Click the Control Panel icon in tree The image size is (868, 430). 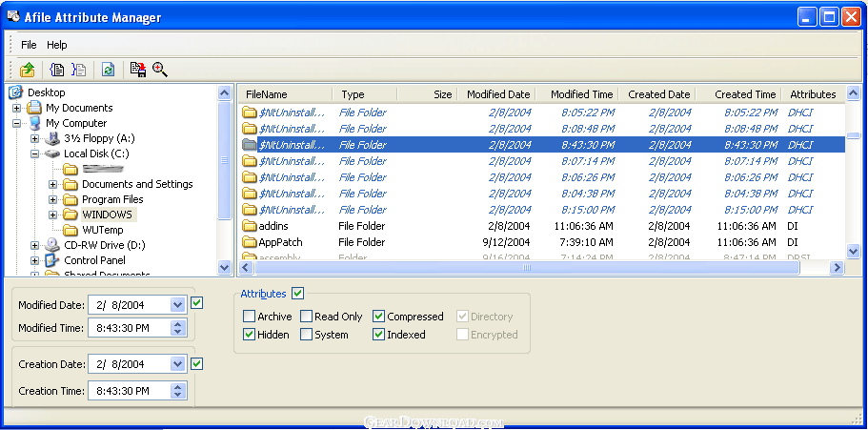[52, 260]
